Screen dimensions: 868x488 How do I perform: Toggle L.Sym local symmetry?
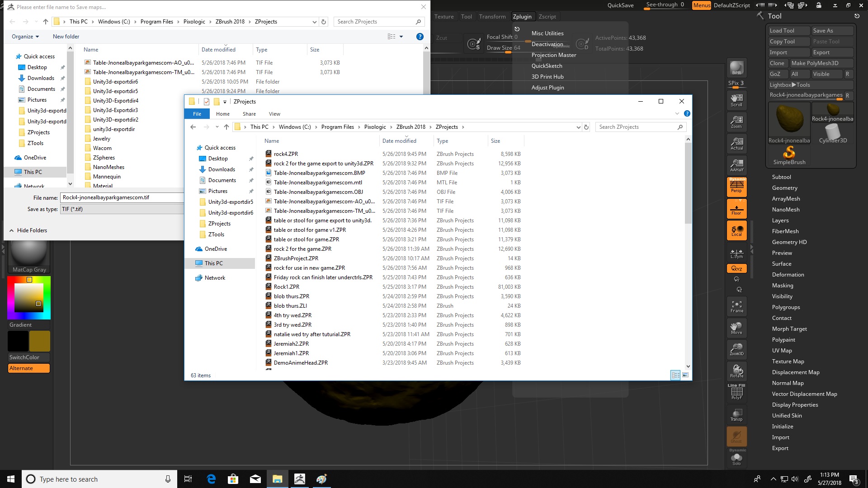(736, 253)
